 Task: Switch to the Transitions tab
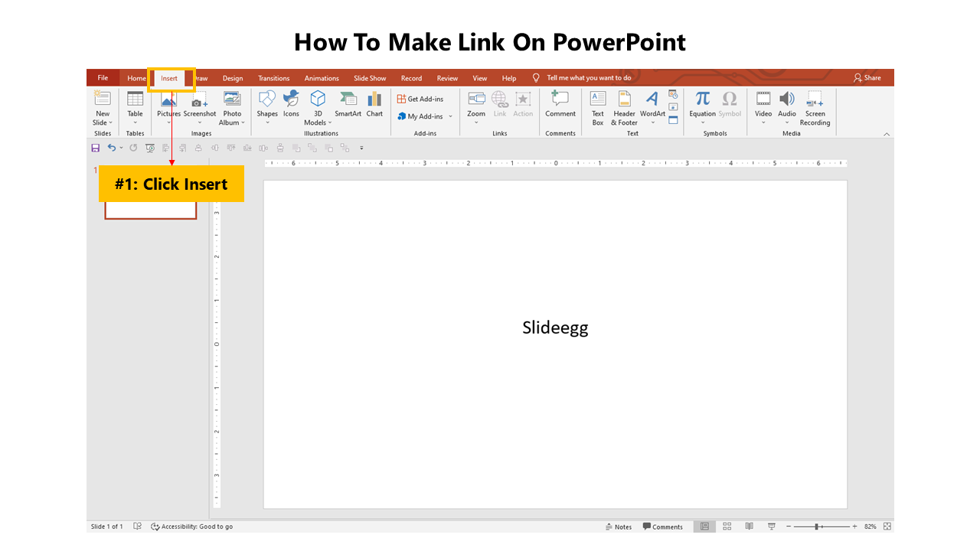pos(274,78)
